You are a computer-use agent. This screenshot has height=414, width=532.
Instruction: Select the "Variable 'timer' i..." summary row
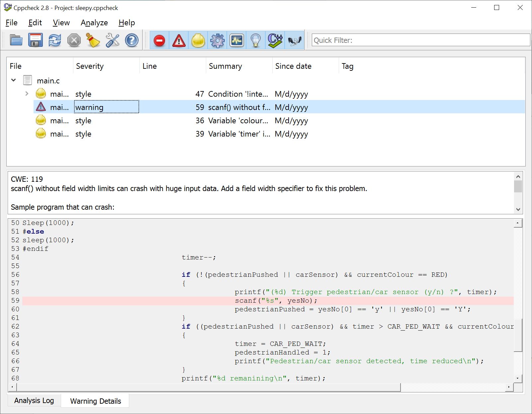[239, 134]
